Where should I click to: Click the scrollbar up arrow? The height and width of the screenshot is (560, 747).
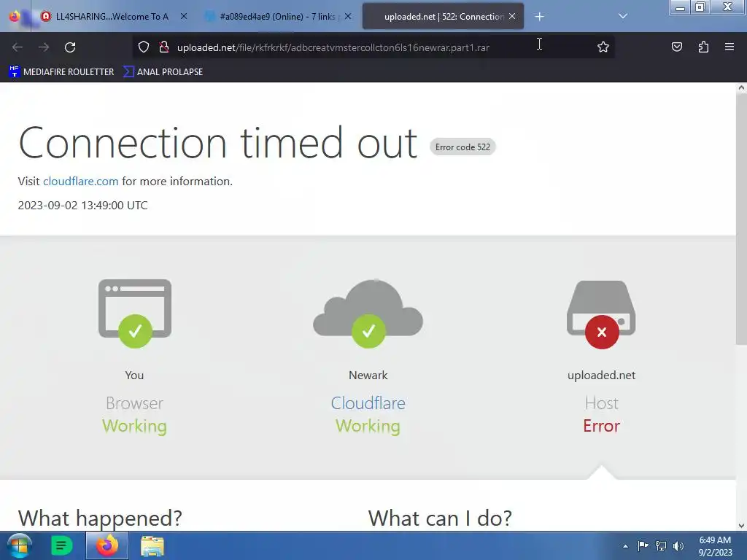(x=741, y=87)
